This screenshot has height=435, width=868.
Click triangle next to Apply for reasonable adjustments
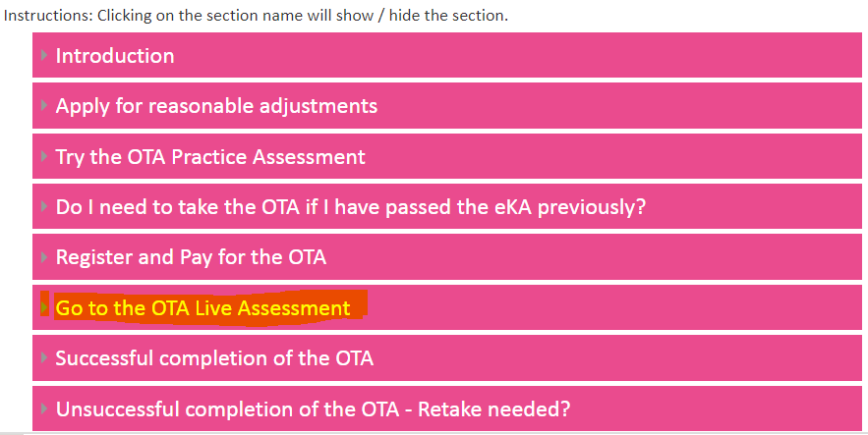tap(44, 106)
